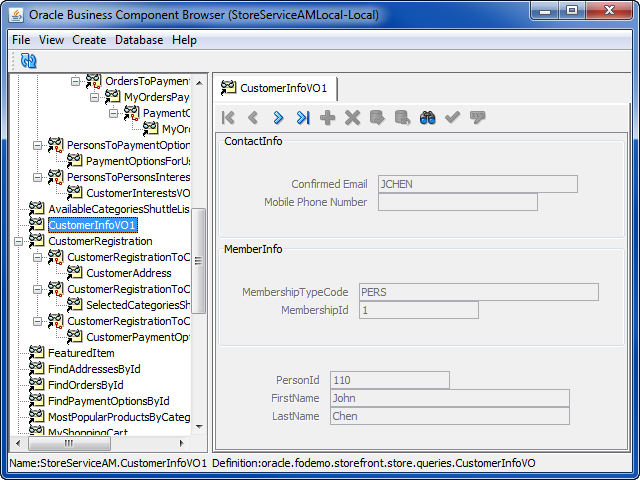Viewport: 640px width, 480px height.
Task: Click icon beside FeaturedItem node
Action: pos(37,353)
